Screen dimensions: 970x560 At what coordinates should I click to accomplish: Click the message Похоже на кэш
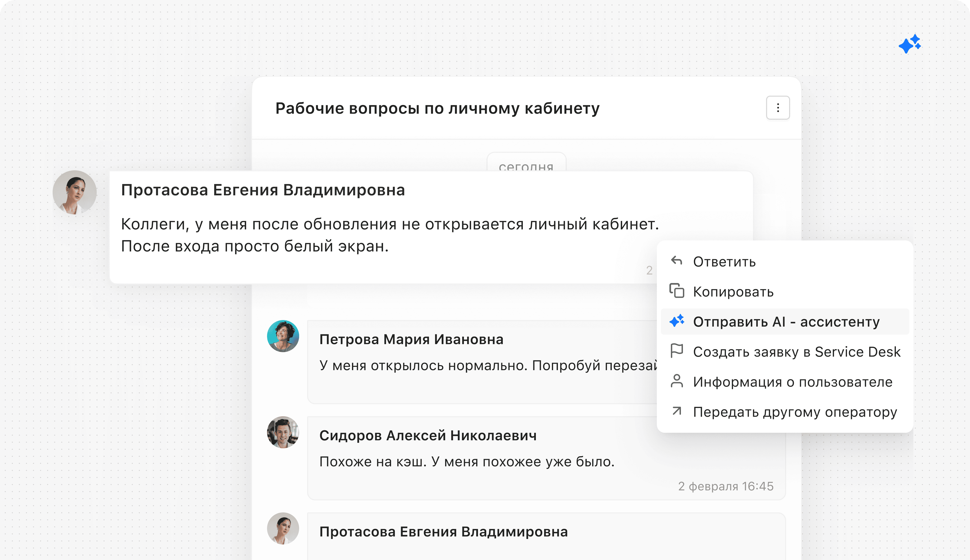click(x=466, y=462)
